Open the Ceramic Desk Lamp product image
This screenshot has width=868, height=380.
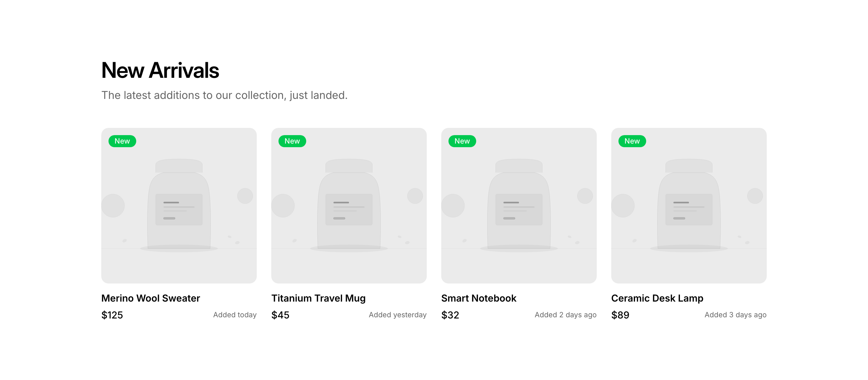(x=689, y=206)
